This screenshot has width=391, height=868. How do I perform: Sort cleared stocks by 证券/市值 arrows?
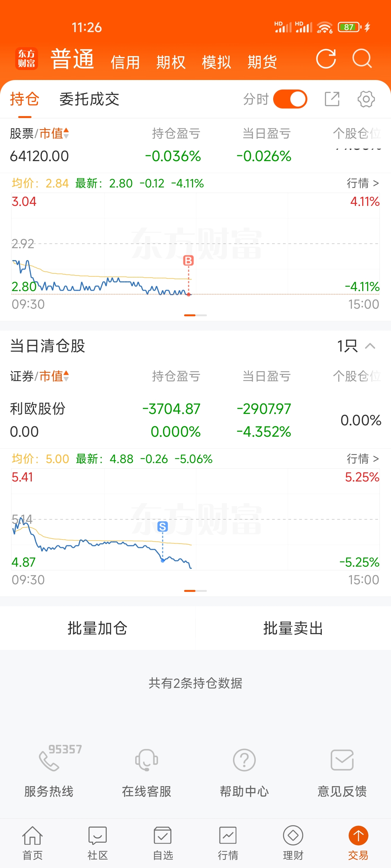(x=66, y=376)
